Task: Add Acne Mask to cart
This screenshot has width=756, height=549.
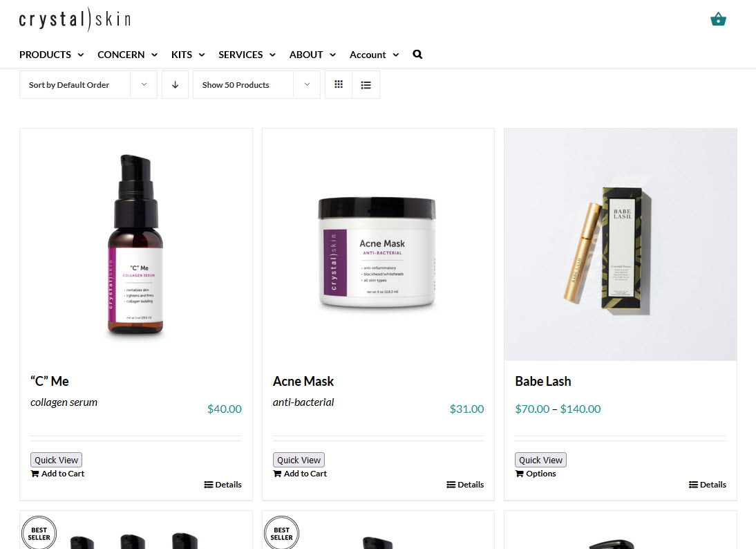Action: tap(300, 474)
